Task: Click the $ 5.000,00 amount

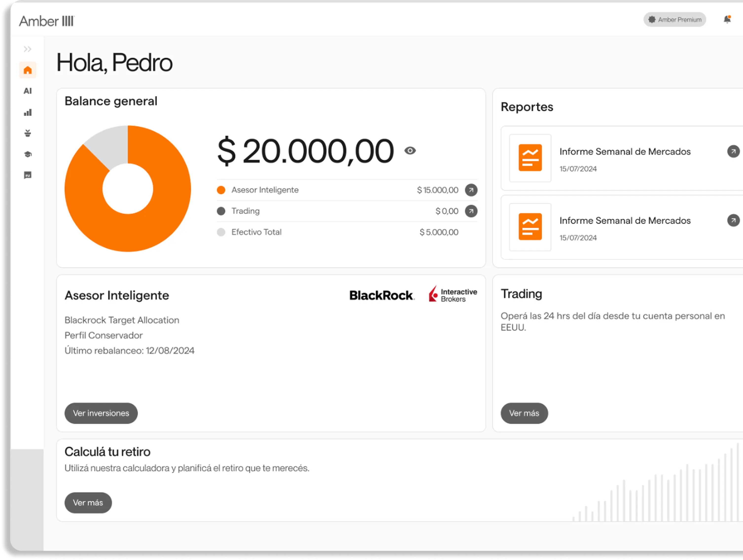Action: coord(439,232)
